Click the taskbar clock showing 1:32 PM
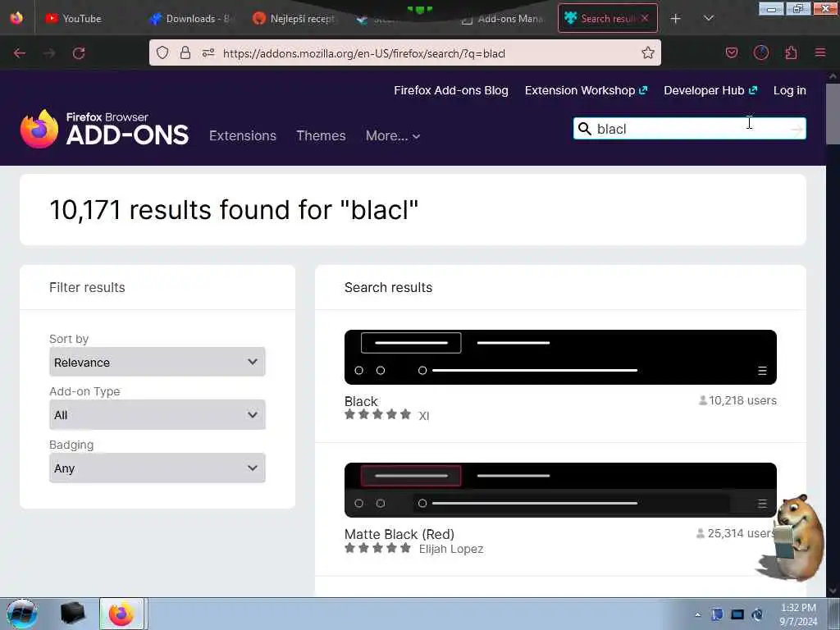 pyautogui.click(x=798, y=614)
